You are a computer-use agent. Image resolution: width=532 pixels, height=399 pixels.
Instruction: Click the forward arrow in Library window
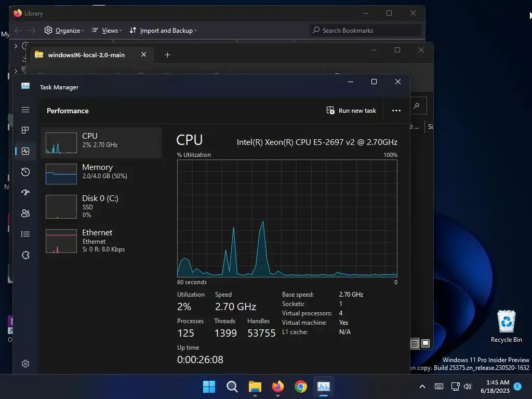point(32,31)
